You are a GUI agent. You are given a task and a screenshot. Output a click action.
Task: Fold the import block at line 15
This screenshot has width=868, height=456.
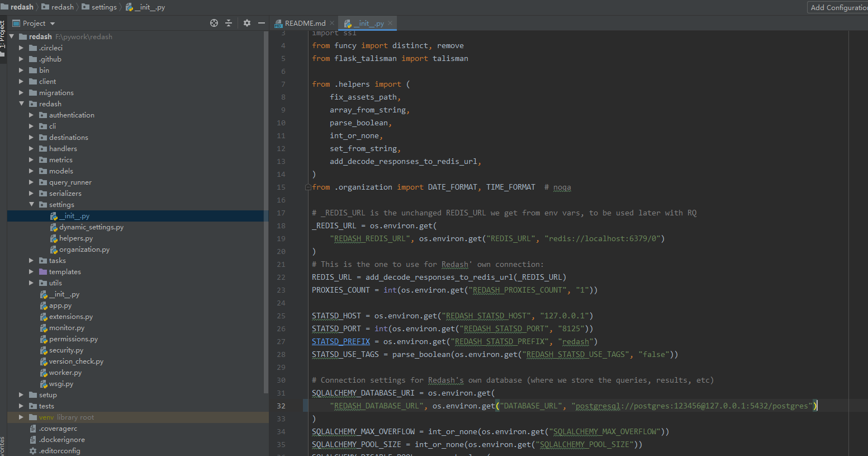tap(308, 187)
